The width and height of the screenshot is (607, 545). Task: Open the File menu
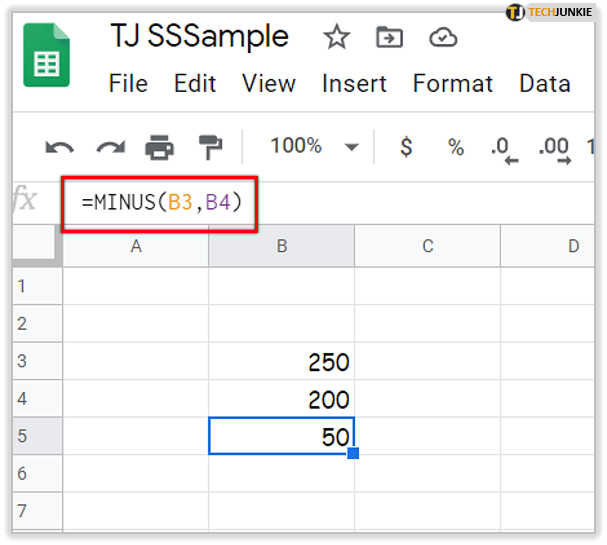pyautogui.click(x=128, y=84)
